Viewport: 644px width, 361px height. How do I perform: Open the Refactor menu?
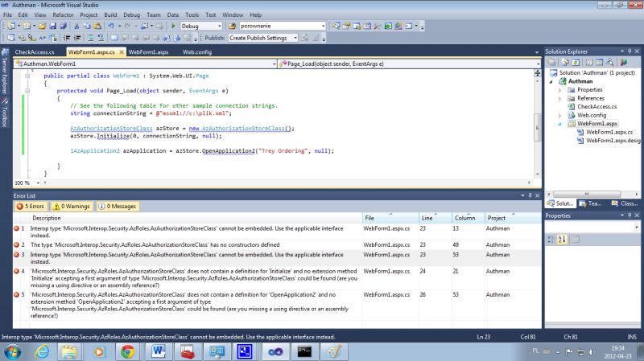pyautogui.click(x=63, y=14)
